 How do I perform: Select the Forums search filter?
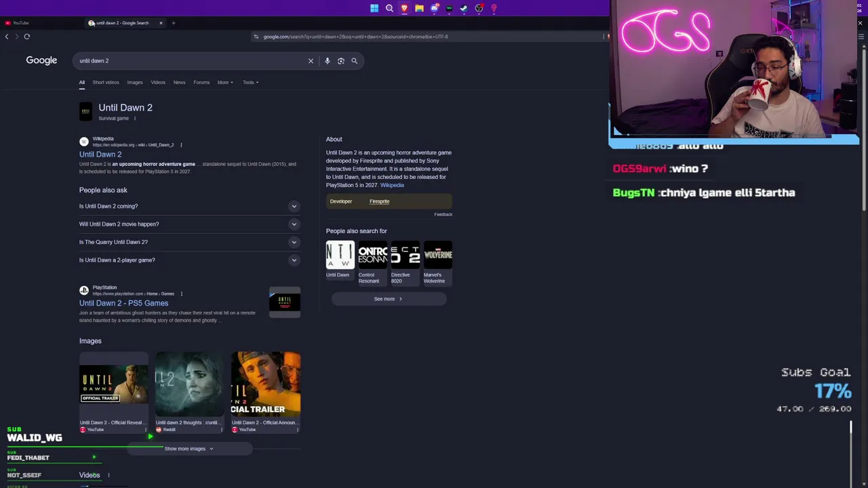click(x=201, y=83)
